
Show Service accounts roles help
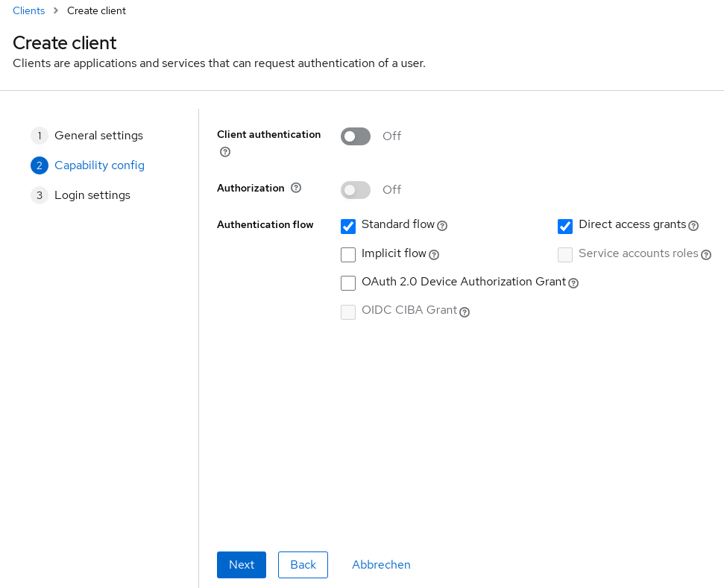point(706,255)
